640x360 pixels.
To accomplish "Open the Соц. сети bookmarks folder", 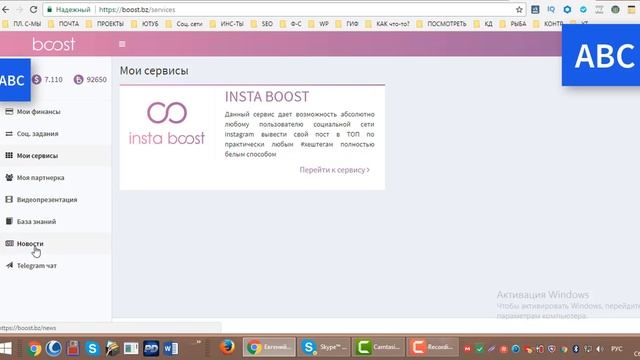I will click(x=184, y=24).
